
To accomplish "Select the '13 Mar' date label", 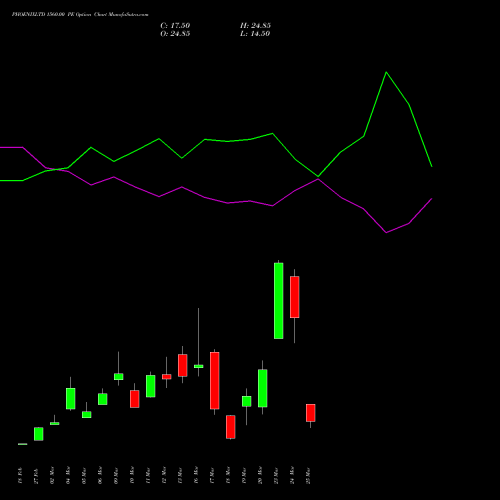I will tap(180, 476).
